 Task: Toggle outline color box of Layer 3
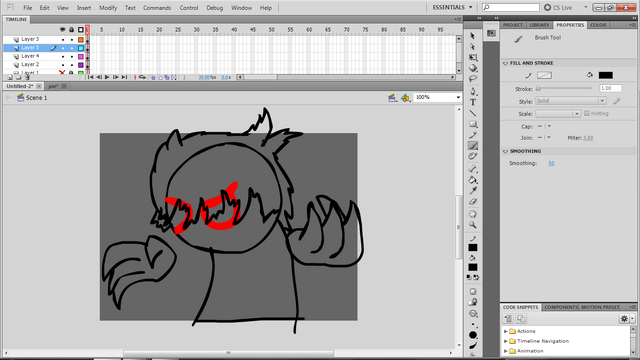point(81,40)
